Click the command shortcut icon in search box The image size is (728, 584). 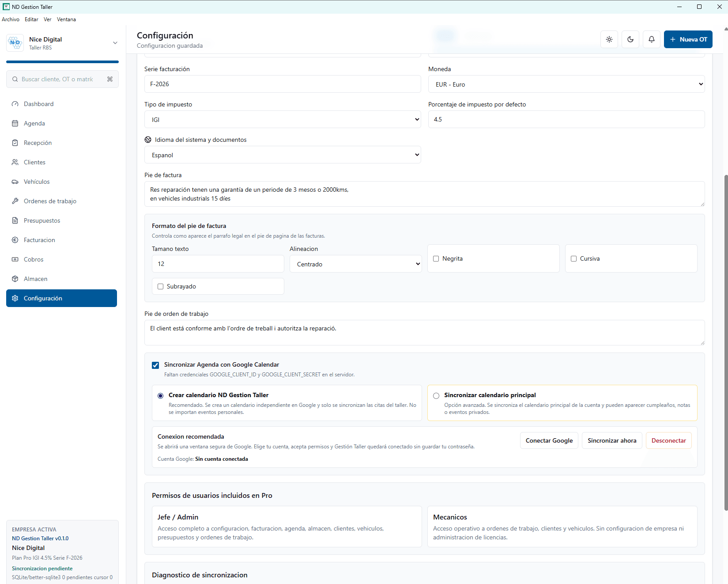tap(110, 79)
